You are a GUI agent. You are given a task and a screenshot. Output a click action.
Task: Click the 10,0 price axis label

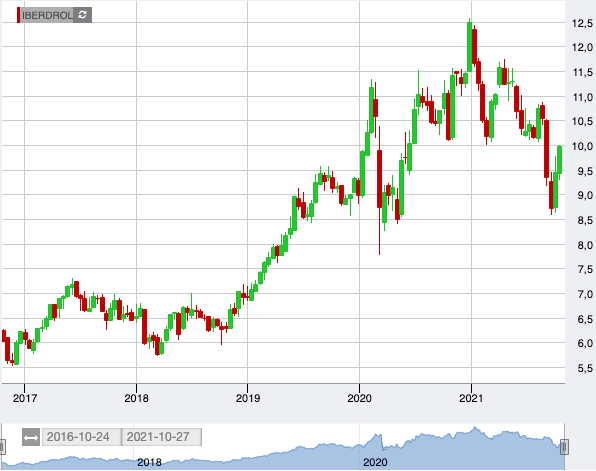(x=583, y=146)
